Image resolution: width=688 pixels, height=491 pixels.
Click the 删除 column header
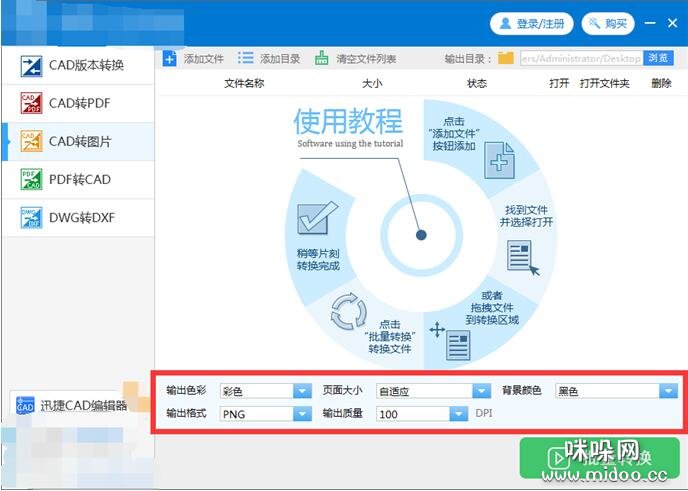(662, 83)
